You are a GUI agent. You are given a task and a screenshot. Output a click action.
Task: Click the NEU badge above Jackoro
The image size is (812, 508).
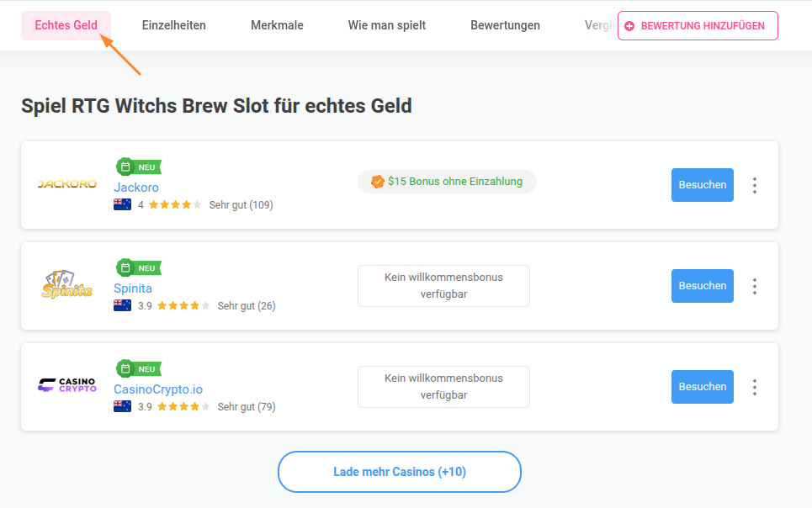(139, 167)
